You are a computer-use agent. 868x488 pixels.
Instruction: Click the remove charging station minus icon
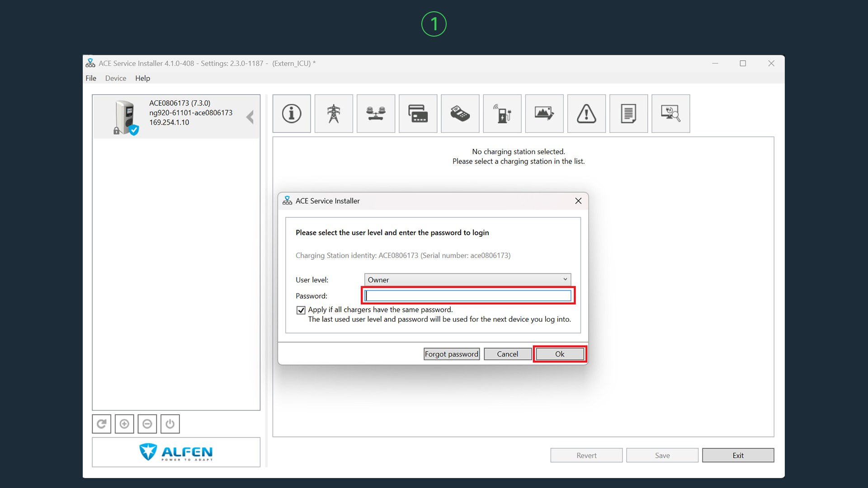click(147, 424)
